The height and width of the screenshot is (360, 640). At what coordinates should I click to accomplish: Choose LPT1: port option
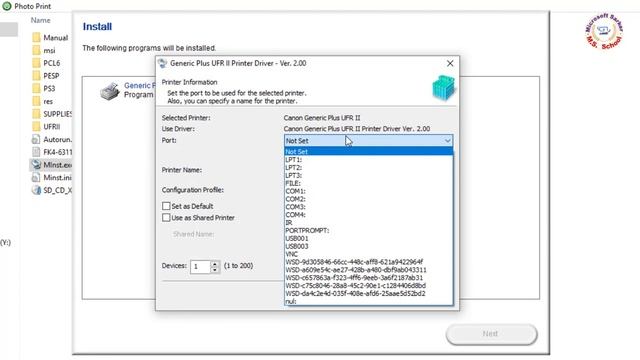369,160
